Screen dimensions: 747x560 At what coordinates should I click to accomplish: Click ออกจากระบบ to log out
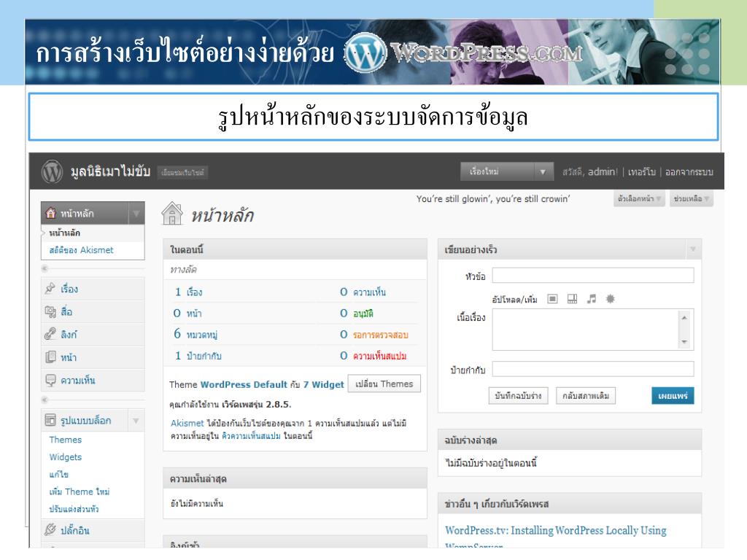coord(689,172)
